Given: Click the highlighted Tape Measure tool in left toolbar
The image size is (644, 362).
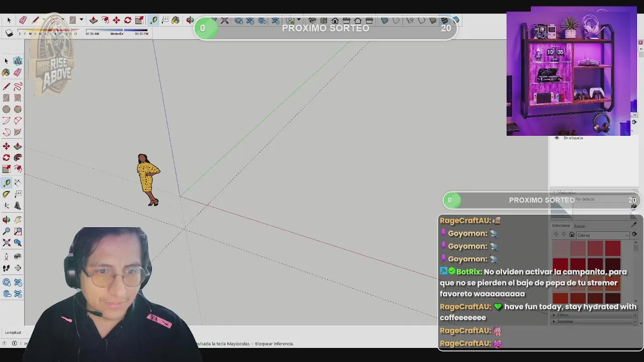Looking at the screenshot, I should (x=7, y=183).
